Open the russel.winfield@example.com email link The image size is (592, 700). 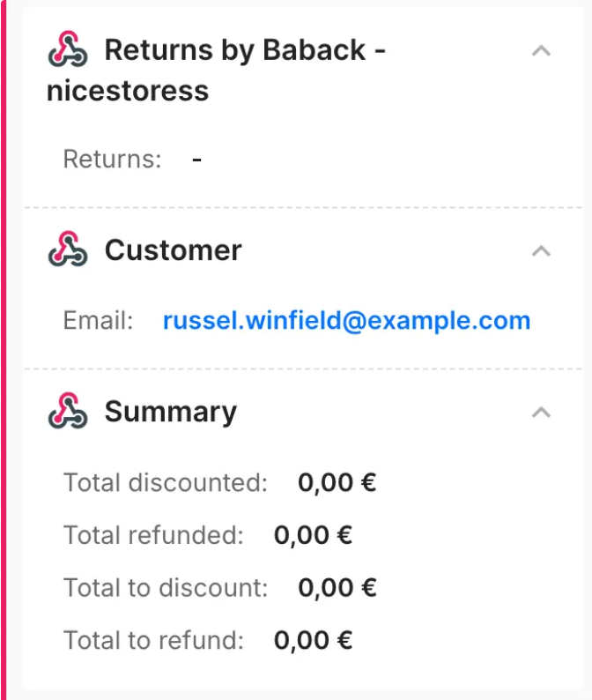point(346,320)
